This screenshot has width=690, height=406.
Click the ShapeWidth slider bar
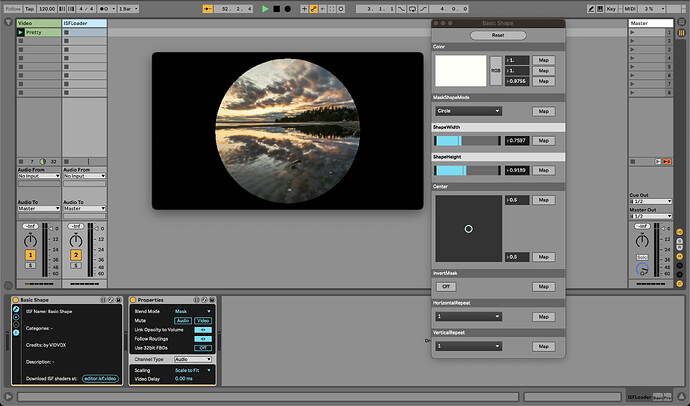pyautogui.click(x=467, y=141)
